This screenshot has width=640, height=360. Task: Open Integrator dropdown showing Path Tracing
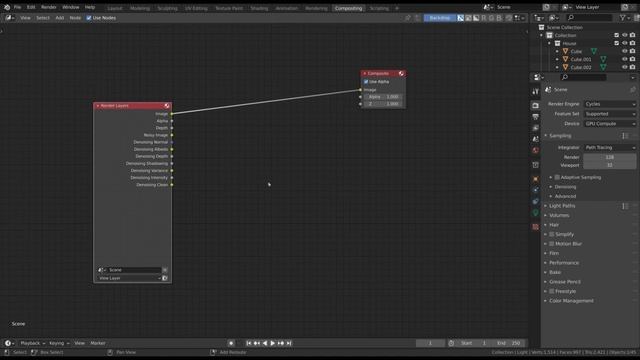[610, 148]
